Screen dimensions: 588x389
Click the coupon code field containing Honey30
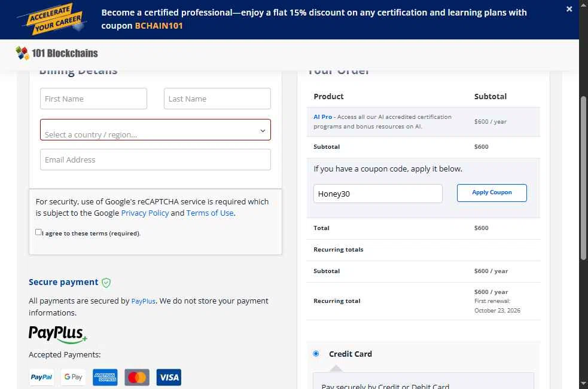(377, 194)
